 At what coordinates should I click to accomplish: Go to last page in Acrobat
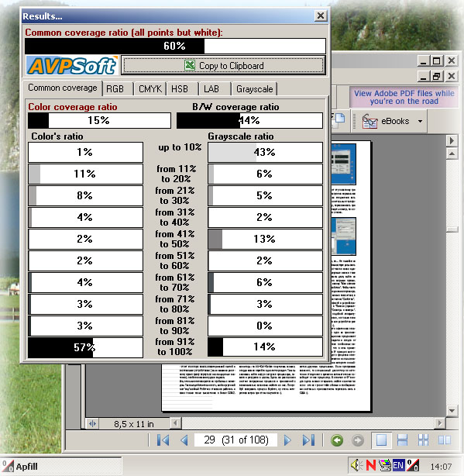tap(308, 440)
